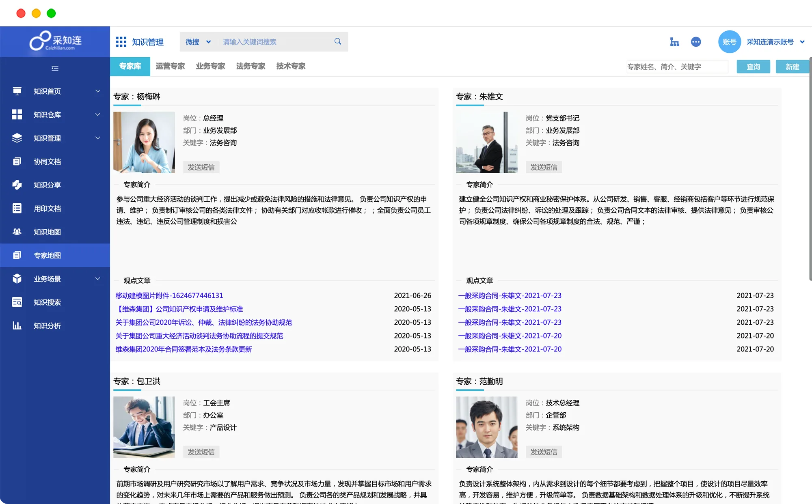Open article 移动建模图片附件-1624677446131

coord(169,295)
